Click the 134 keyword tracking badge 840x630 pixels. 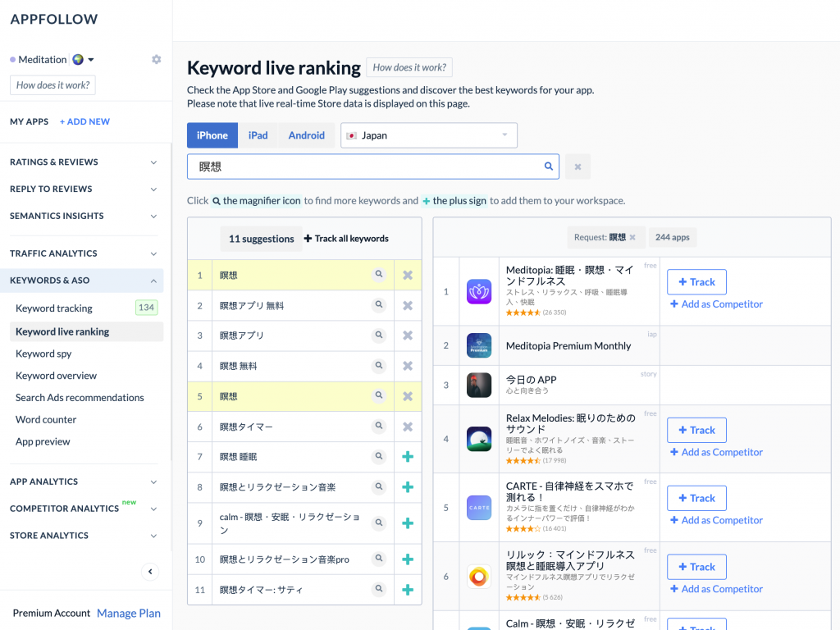pyautogui.click(x=146, y=308)
